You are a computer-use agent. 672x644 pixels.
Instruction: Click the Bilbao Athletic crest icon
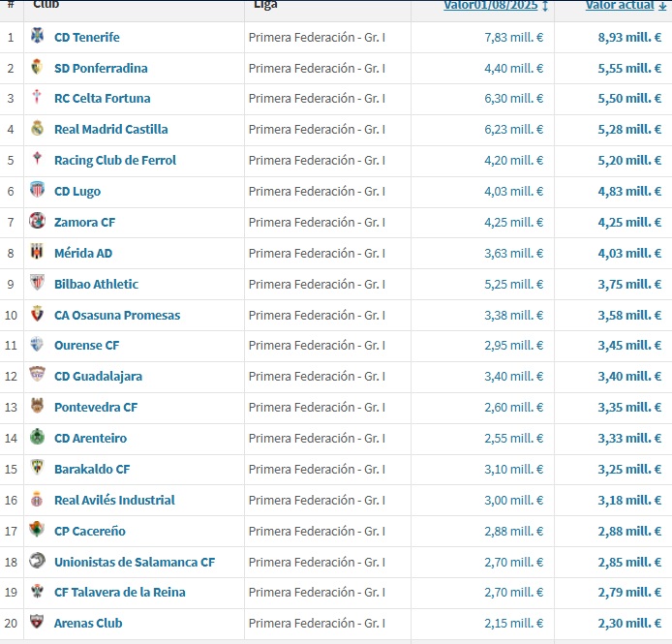[x=37, y=284]
